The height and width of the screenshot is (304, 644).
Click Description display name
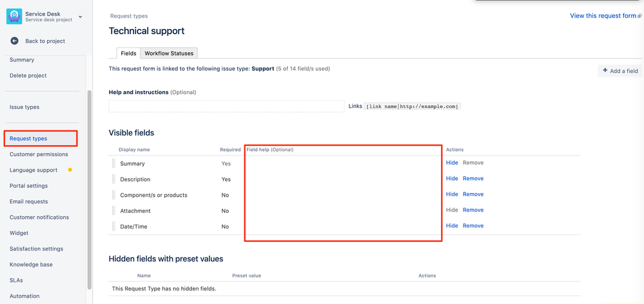[135, 179]
